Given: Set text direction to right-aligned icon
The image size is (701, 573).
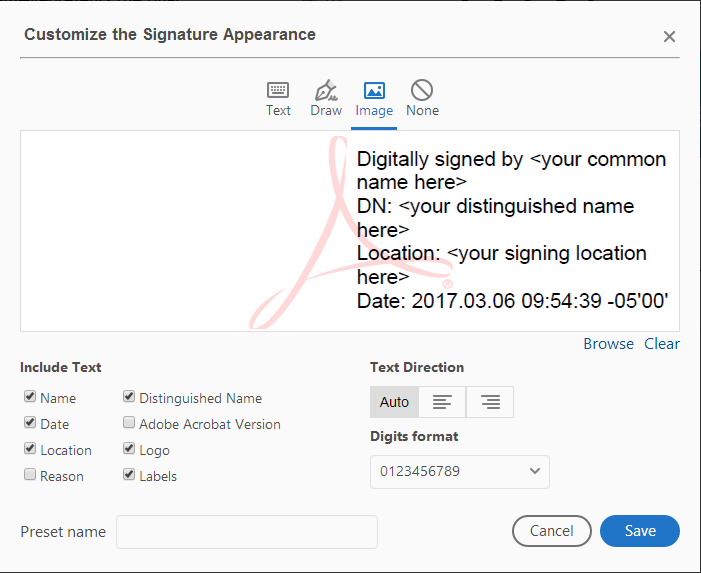Looking at the screenshot, I should coord(490,402).
